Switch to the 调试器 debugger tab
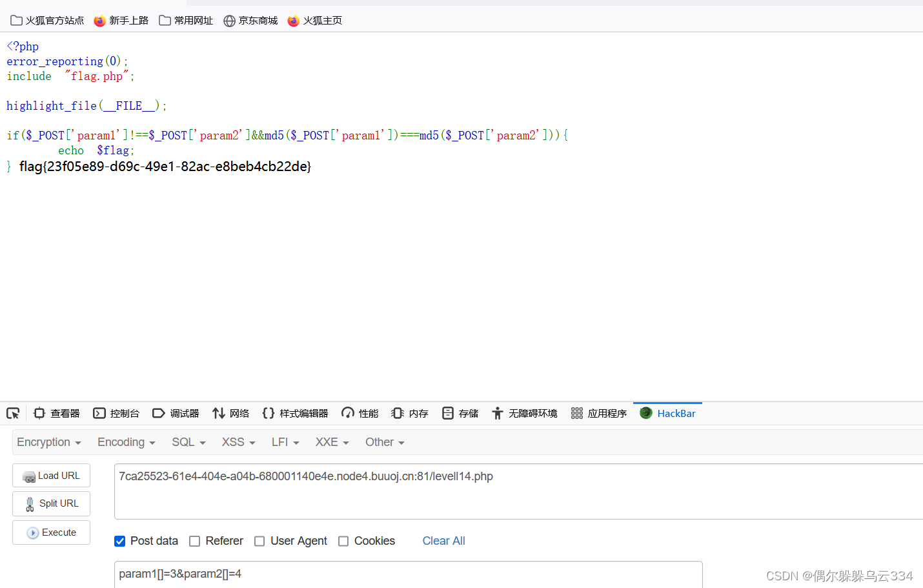The width and height of the screenshot is (923, 588). [x=176, y=413]
